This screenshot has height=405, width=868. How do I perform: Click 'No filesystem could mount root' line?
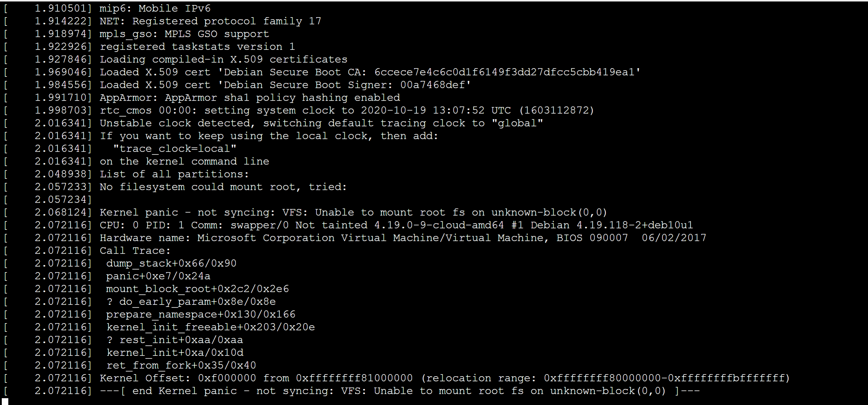[223, 187]
